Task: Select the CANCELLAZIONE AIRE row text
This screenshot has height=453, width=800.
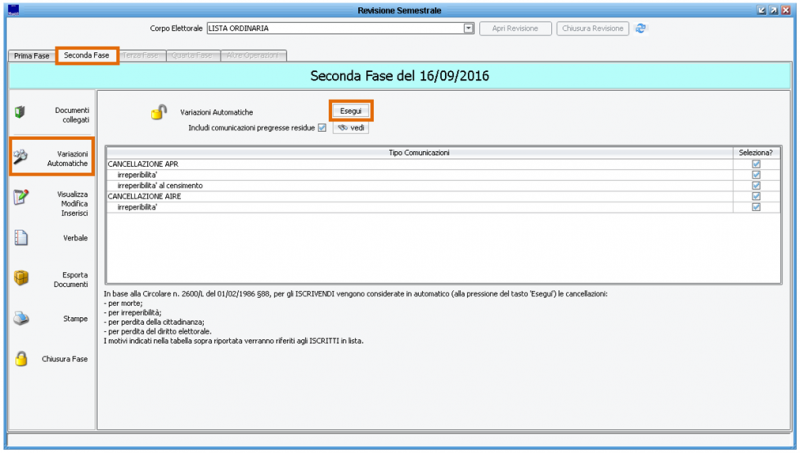Action: [x=144, y=196]
